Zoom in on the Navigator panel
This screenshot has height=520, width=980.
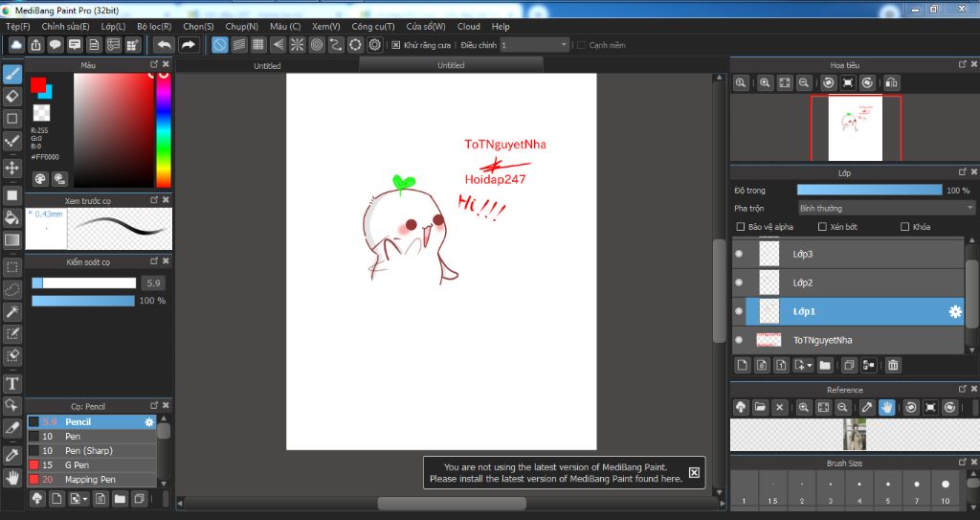point(765,82)
